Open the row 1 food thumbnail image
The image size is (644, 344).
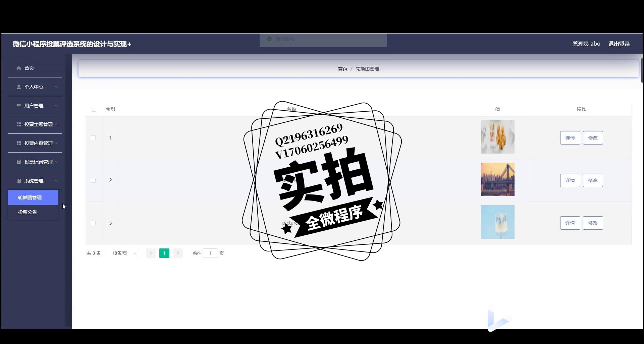click(498, 137)
